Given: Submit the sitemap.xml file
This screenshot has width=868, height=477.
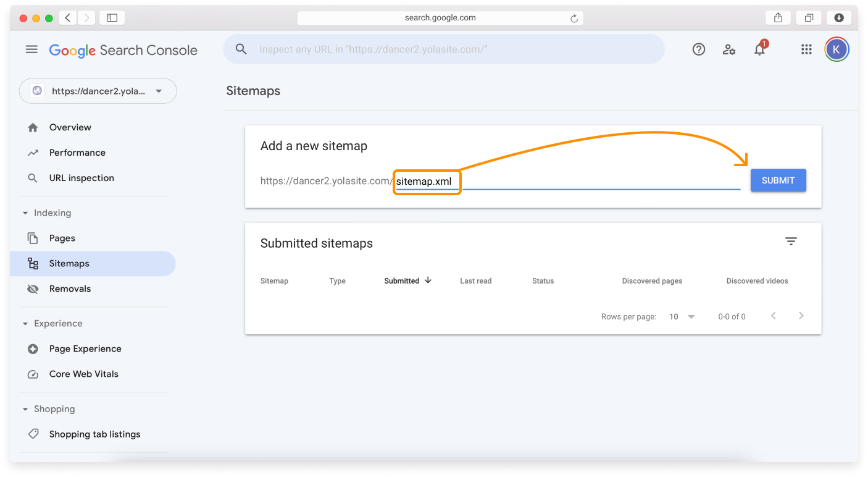Looking at the screenshot, I should coord(778,180).
